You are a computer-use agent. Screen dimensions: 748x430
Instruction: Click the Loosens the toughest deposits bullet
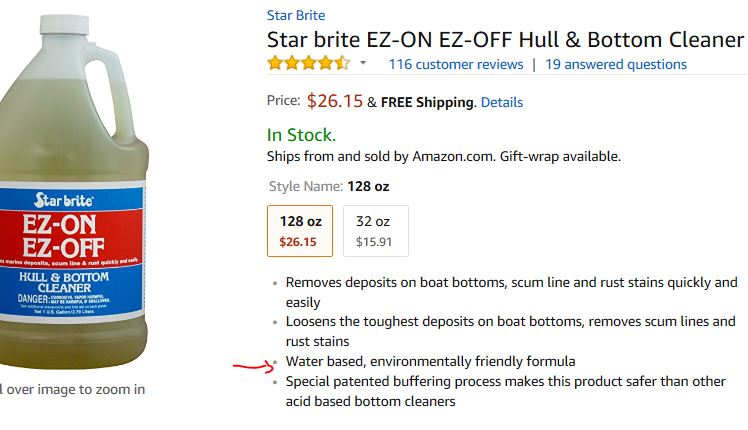pos(510,331)
